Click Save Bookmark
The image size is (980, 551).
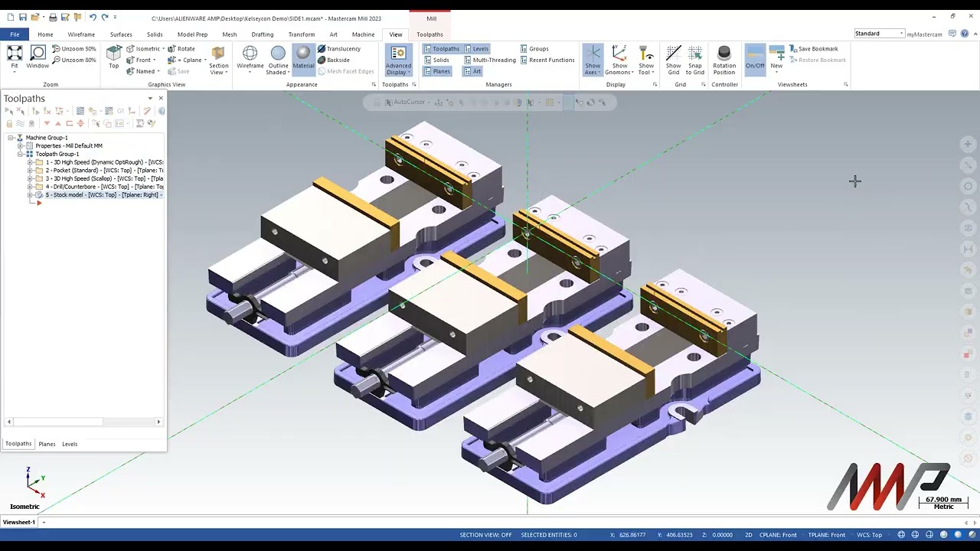[x=813, y=49]
